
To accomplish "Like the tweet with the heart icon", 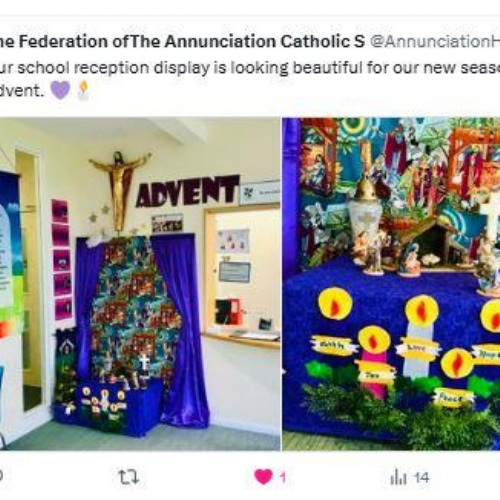I will (263, 477).
